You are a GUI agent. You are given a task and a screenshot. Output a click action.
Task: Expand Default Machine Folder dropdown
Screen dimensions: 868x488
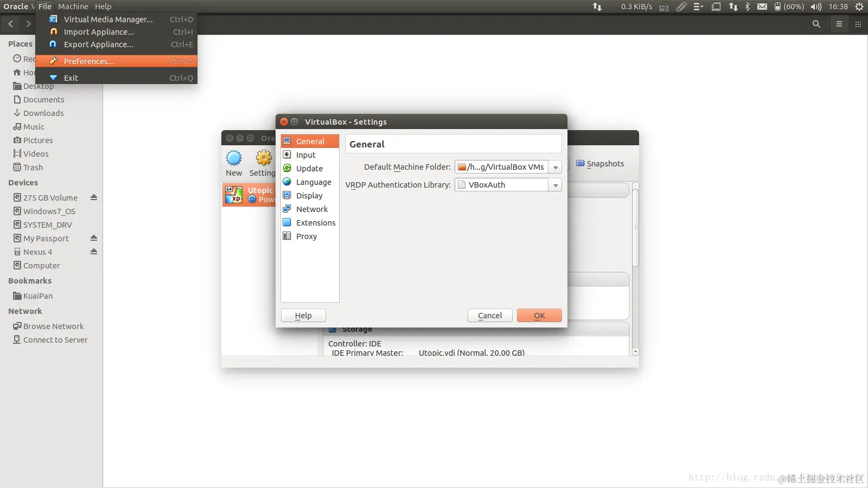556,167
